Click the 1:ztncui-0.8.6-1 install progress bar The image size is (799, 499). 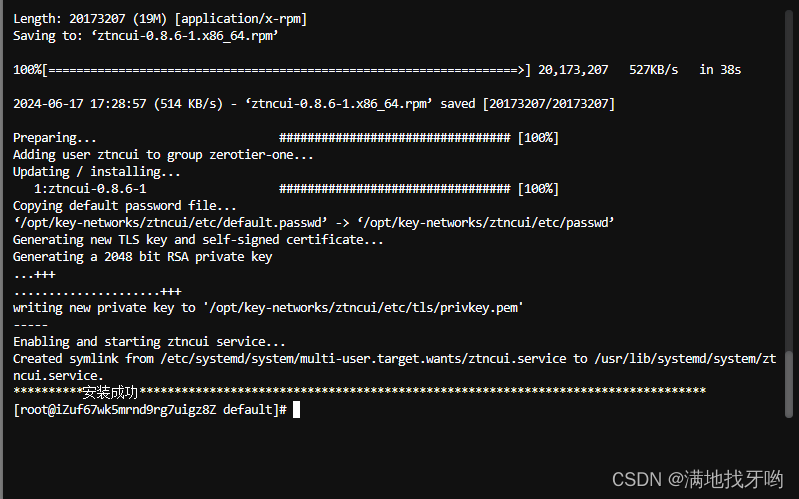pos(394,189)
